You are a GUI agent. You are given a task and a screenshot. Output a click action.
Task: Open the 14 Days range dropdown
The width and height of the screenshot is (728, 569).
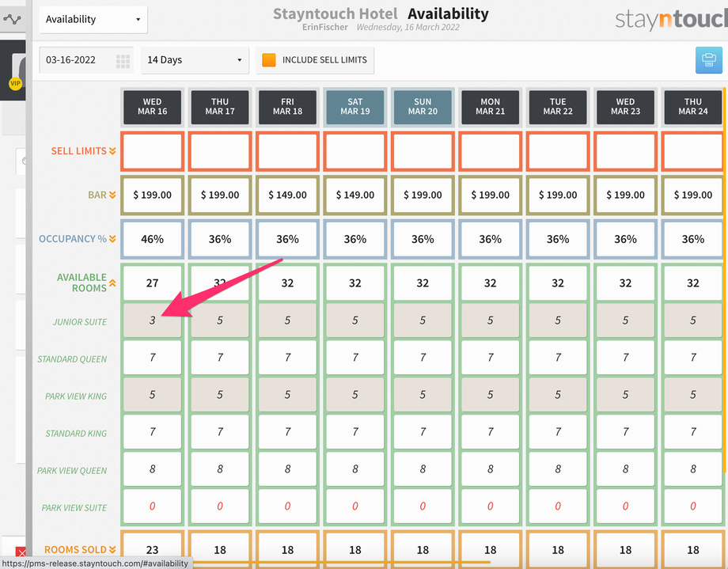[x=195, y=60]
